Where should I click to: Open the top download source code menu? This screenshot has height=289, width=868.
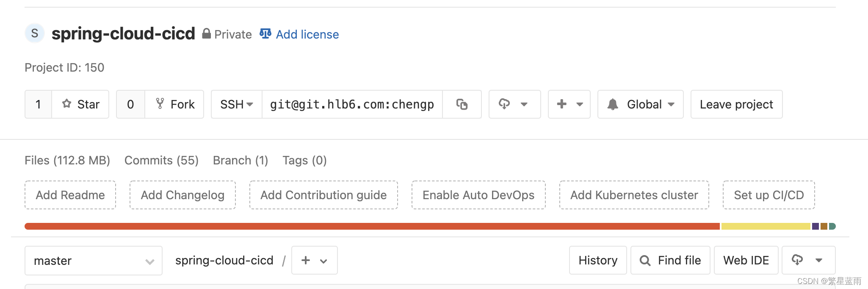pyautogui.click(x=514, y=104)
